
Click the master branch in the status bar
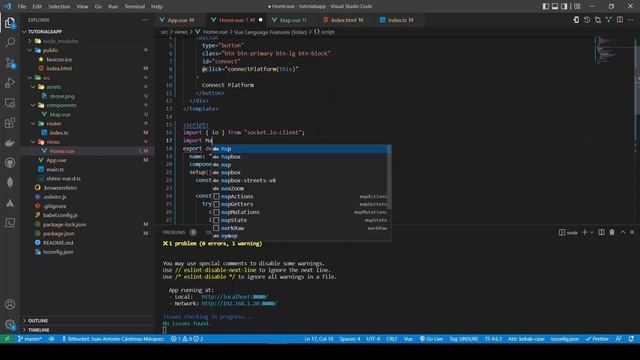pos(30,339)
